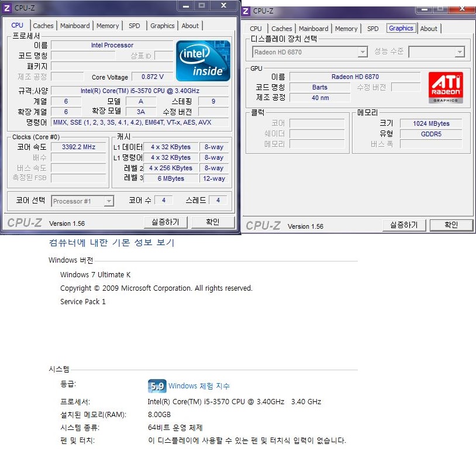Click 실증하기 button in the right CPU-Z window
476x451 pixels.
coord(404,225)
